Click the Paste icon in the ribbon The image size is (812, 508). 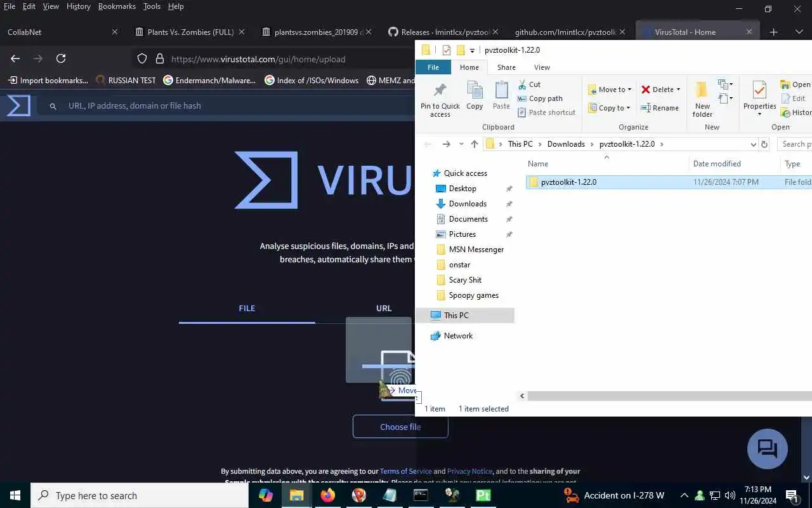tap(501, 96)
